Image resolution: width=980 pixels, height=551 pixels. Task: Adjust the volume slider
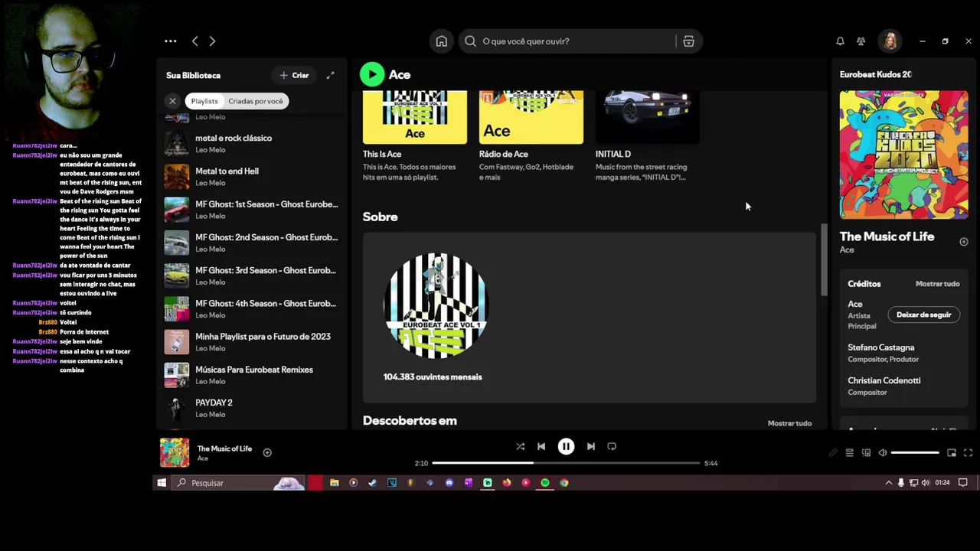pos(915,453)
